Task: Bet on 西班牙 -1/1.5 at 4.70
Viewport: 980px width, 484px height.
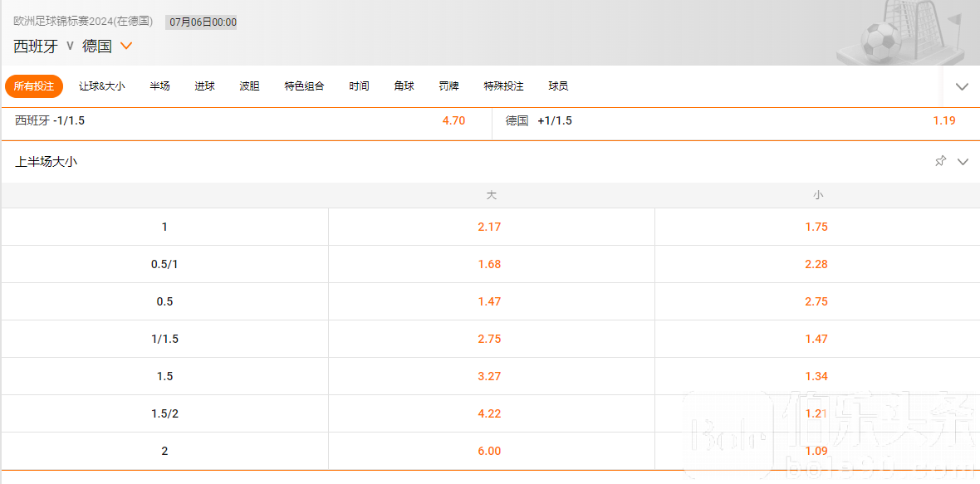Action: pyautogui.click(x=247, y=121)
